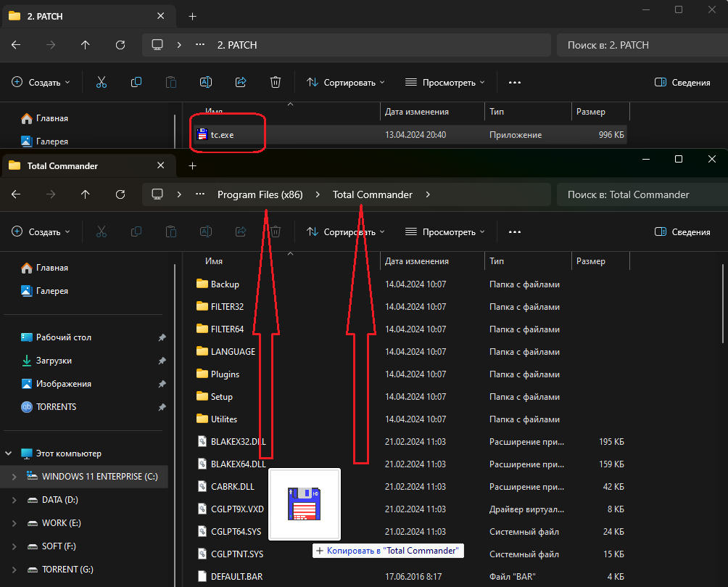Click the Delete trash icon in 2. PATCH toolbar
The height and width of the screenshot is (587, 728).
(276, 83)
